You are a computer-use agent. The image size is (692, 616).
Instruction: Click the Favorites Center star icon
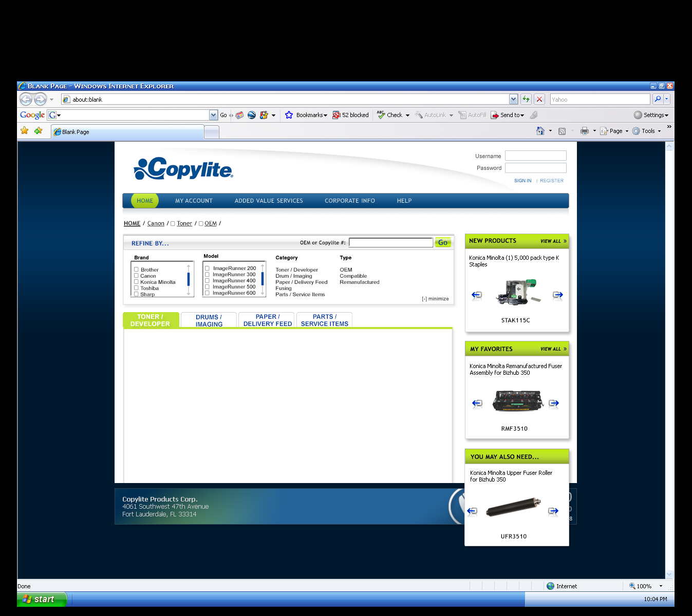(24, 131)
